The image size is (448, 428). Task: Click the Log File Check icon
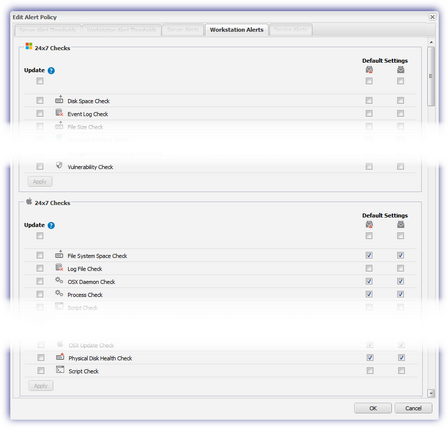59,268
